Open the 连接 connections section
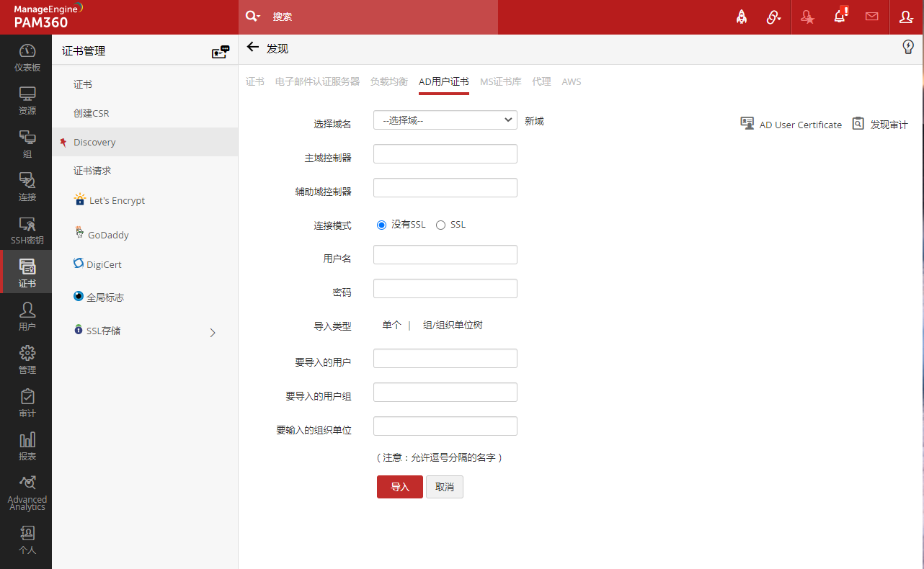 [x=27, y=187]
